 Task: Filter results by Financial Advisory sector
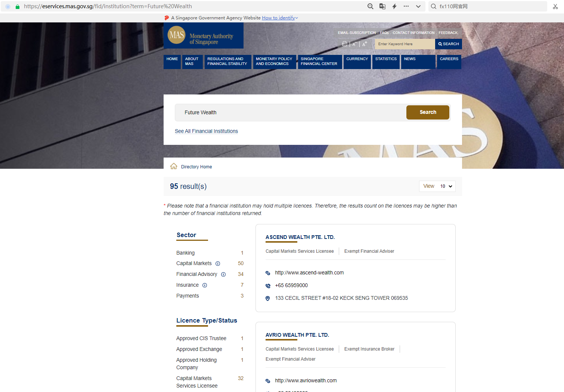point(196,274)
